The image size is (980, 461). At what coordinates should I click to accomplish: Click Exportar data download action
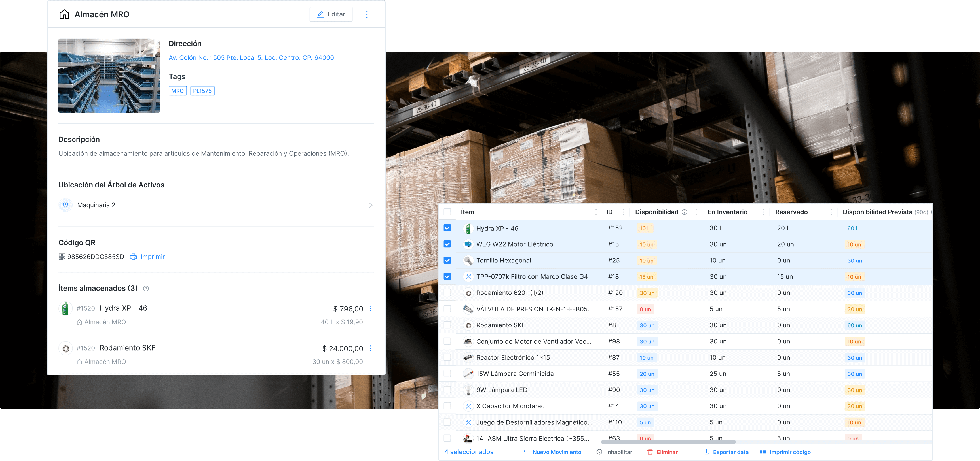[x=726, y=452]
